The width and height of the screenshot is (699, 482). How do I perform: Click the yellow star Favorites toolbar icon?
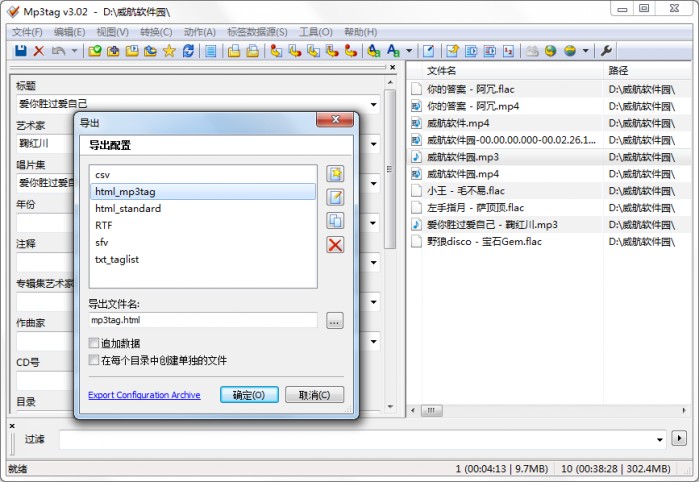pos(169,51)
